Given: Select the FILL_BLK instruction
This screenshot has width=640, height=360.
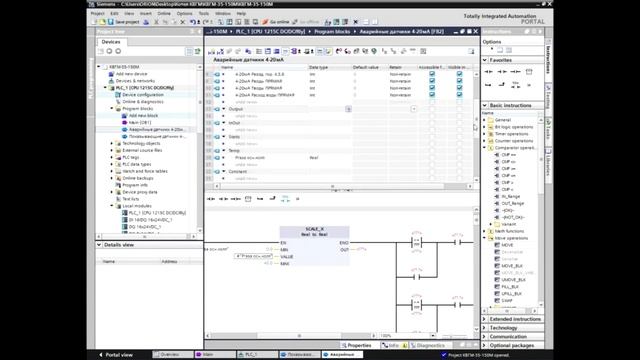Looking at the screenshot, I should point(510,287).
